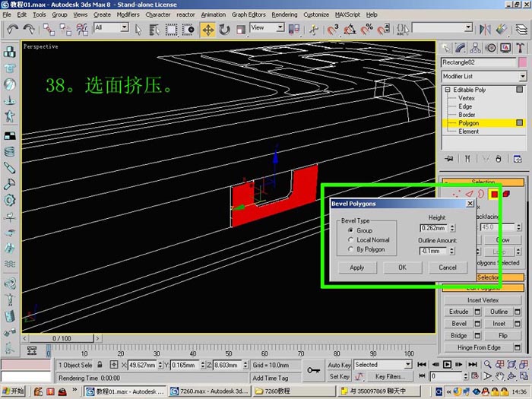Viewport: 532px width, 399px height.
Task: Open the Create command panel tab
Action: (x=446, y=48)
